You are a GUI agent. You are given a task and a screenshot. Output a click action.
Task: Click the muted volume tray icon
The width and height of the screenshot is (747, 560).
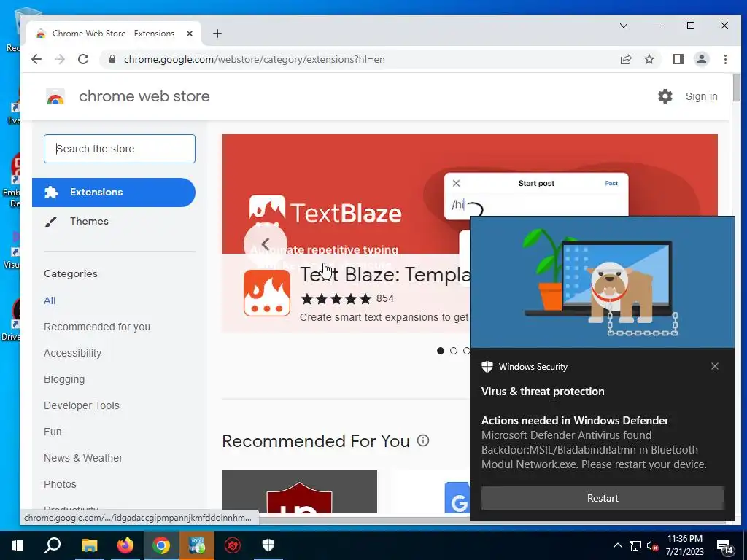[x=652, y=545]
